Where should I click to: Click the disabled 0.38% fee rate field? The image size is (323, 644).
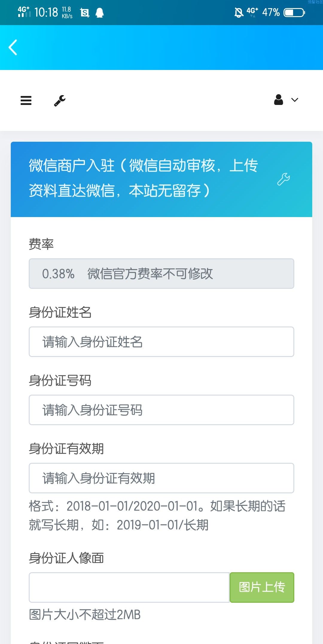(161, 274)
